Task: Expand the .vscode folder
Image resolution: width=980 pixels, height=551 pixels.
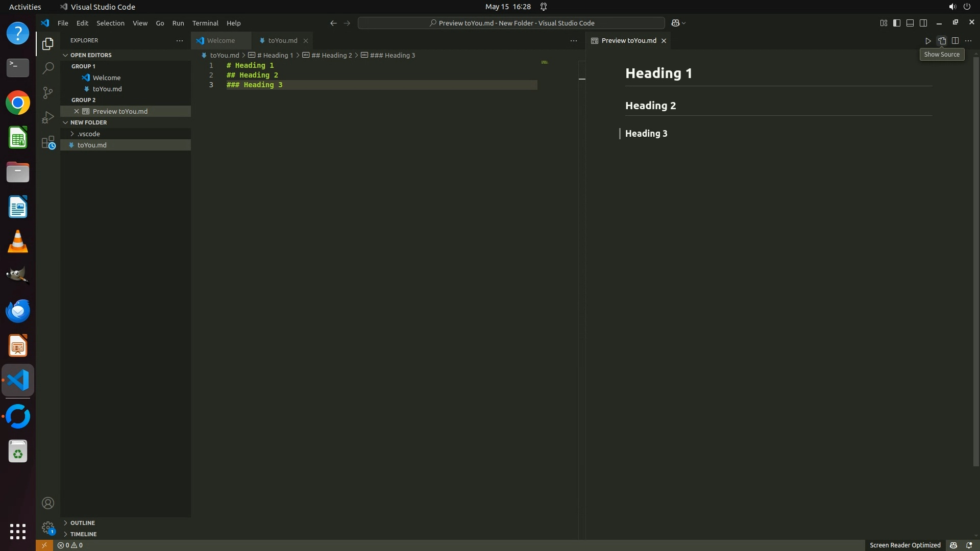Action: click(x=89, y=134)
